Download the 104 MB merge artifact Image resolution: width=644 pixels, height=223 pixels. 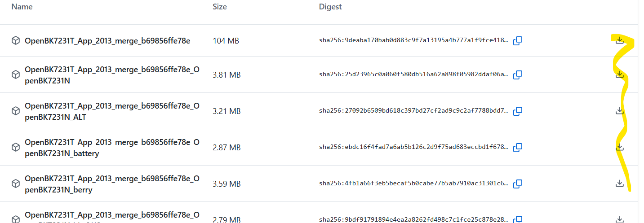coord(620,40)
